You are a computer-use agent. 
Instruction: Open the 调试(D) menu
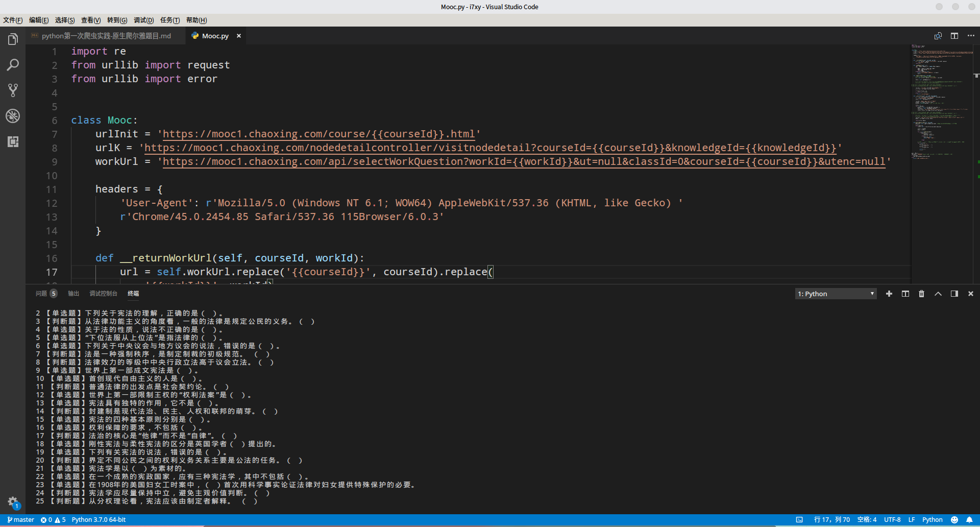(143, 20)
